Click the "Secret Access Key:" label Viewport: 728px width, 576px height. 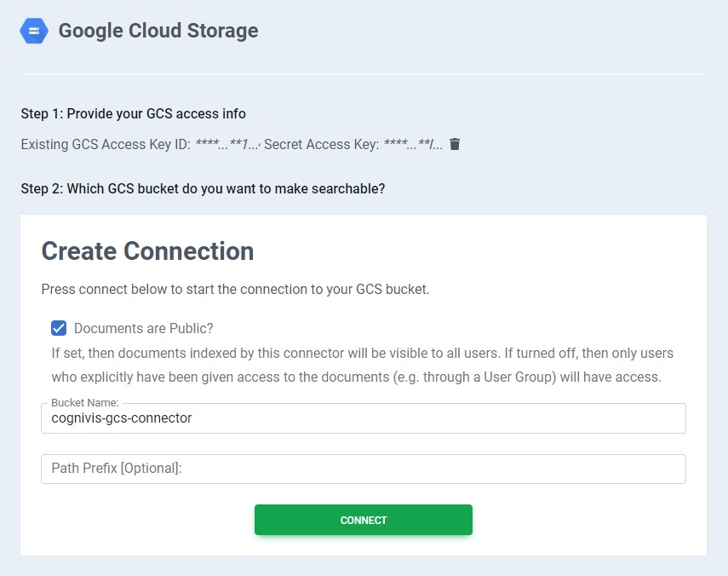tap(321, 145)
